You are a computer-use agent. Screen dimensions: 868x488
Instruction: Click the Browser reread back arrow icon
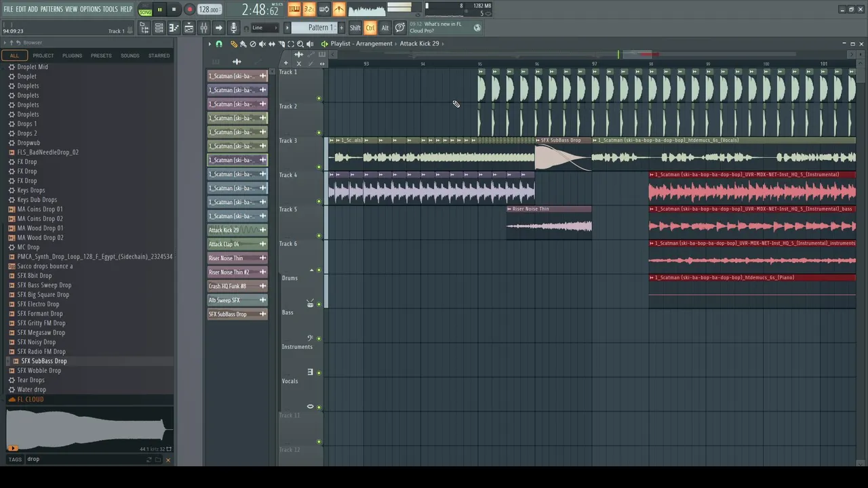[18, 43]
